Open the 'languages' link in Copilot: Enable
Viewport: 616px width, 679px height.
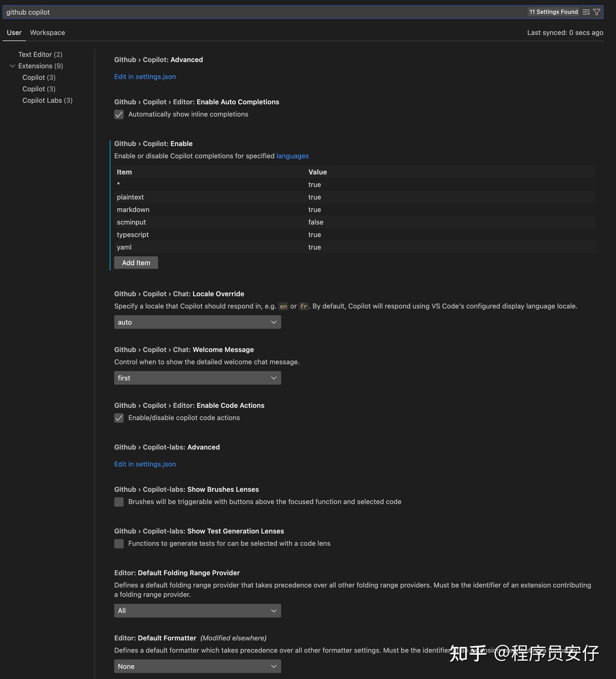tap(293, 156)
